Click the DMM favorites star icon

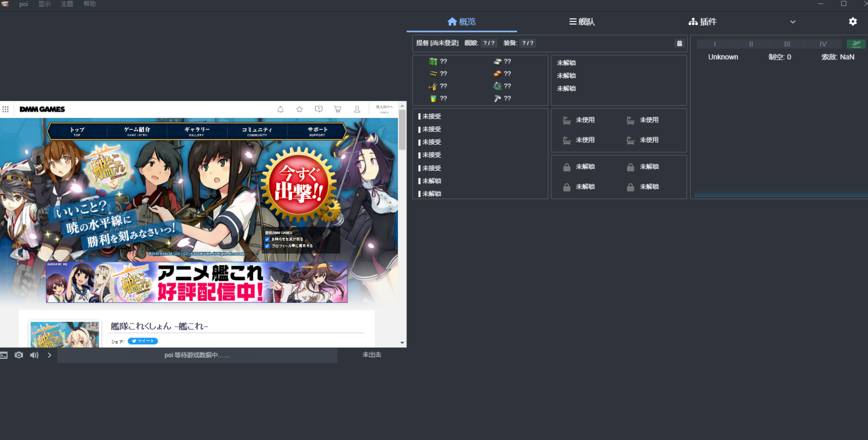coord(300,109)
